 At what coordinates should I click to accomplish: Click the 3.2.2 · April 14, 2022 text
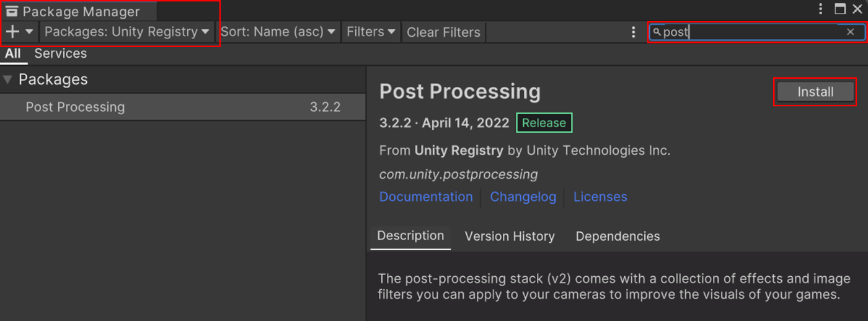444,123
